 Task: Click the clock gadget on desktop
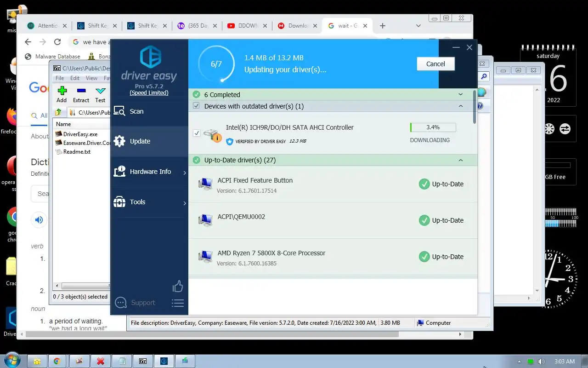pyautogui.click(x=560, y=279)
